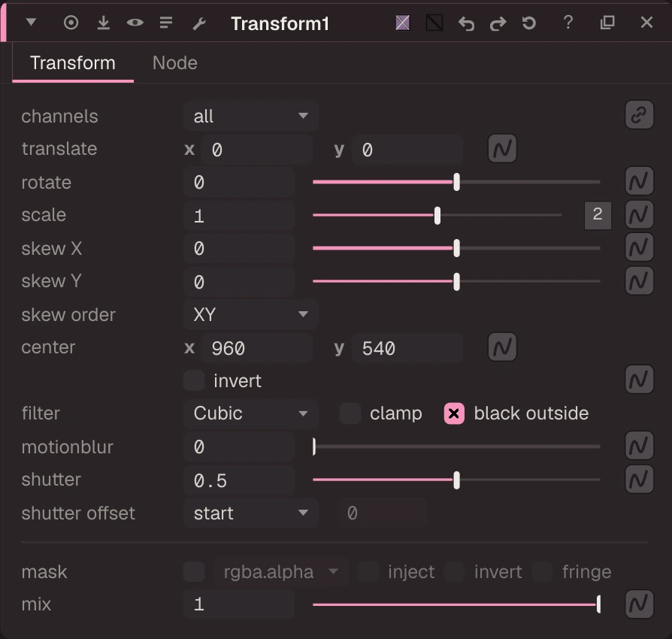
Task: Open the animation menu for center
Action: pyautogui.click(x=502, y=347)
